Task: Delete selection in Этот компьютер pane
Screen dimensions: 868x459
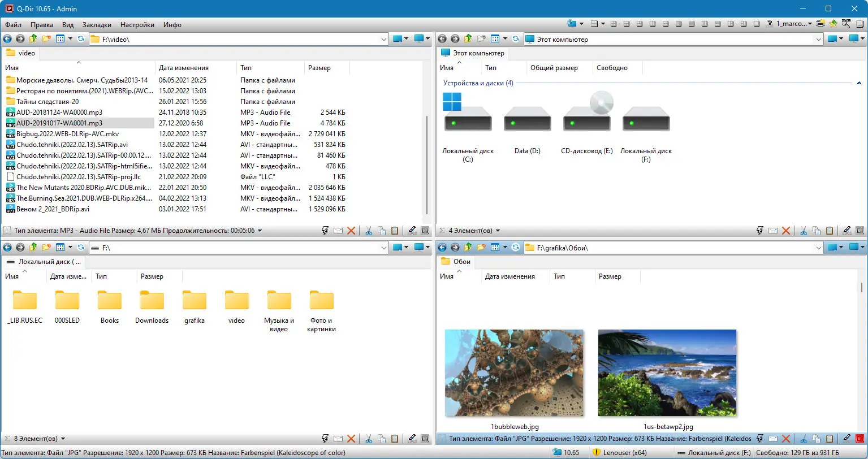Action: pyautogui.click(x=785, y=231)
